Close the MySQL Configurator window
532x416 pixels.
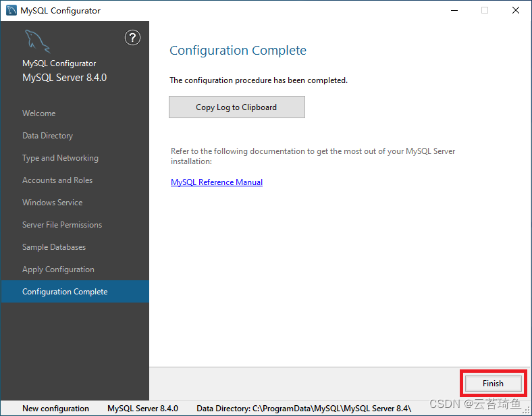516,11
